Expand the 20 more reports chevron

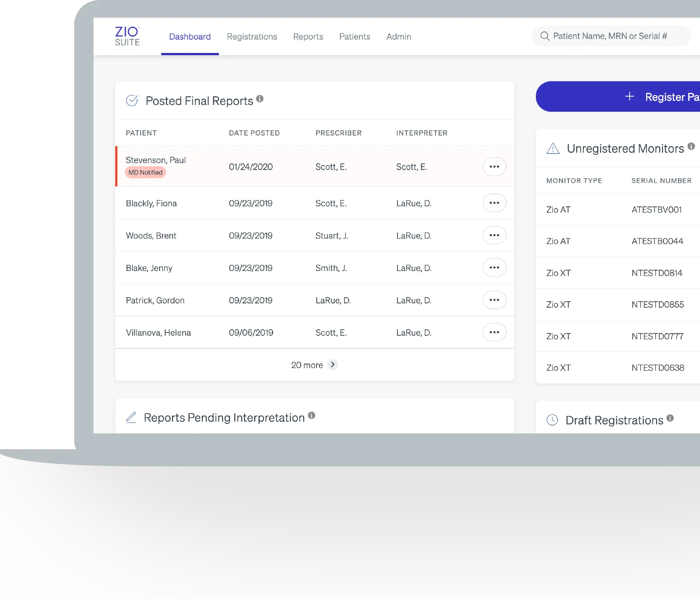pos(332,365)
